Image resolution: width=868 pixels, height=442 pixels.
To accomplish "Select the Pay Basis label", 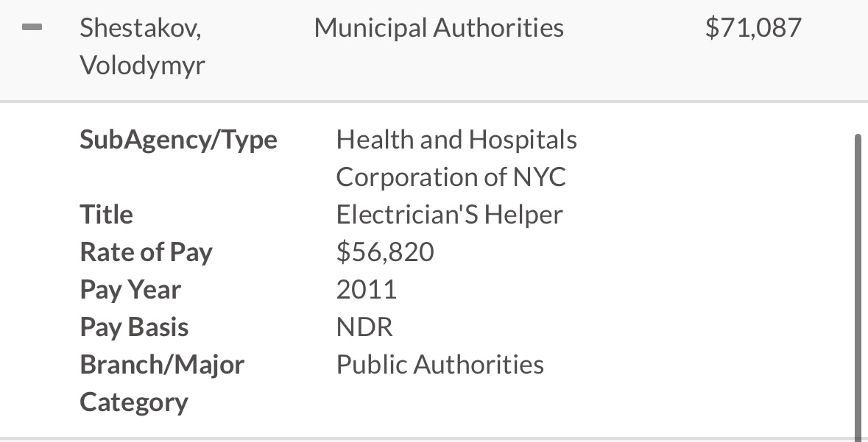I will coord(134,327).
